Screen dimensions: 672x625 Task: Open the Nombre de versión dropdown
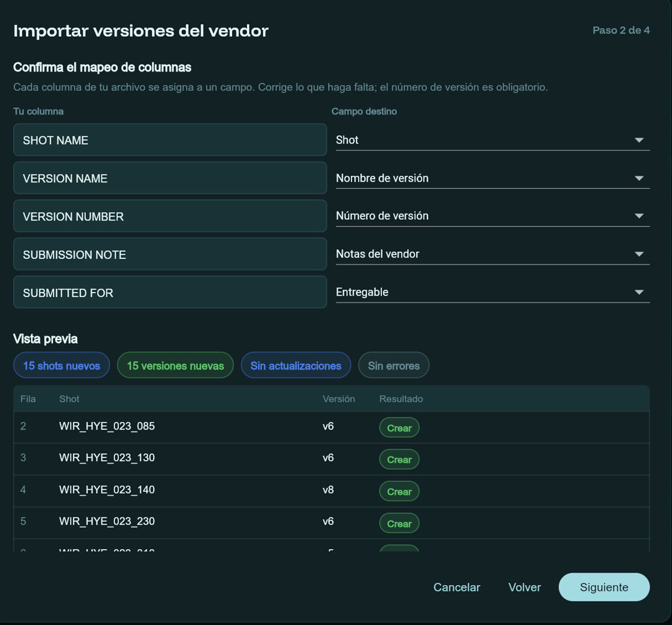click(x=492, y=178)
